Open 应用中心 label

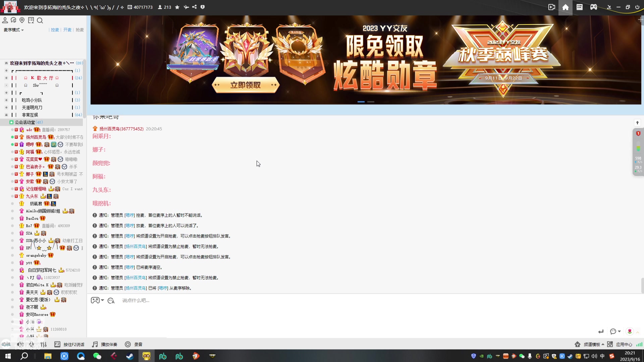coord(624,344)
